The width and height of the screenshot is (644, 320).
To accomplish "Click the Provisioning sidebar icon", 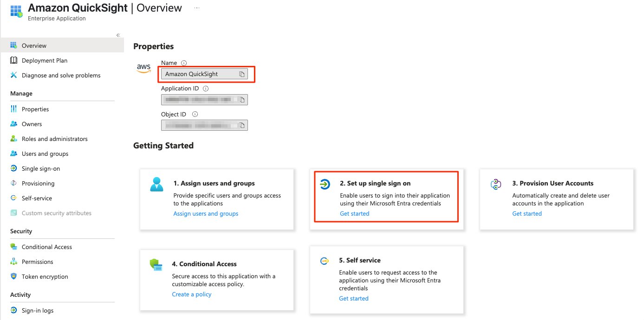I will [13, 183].
